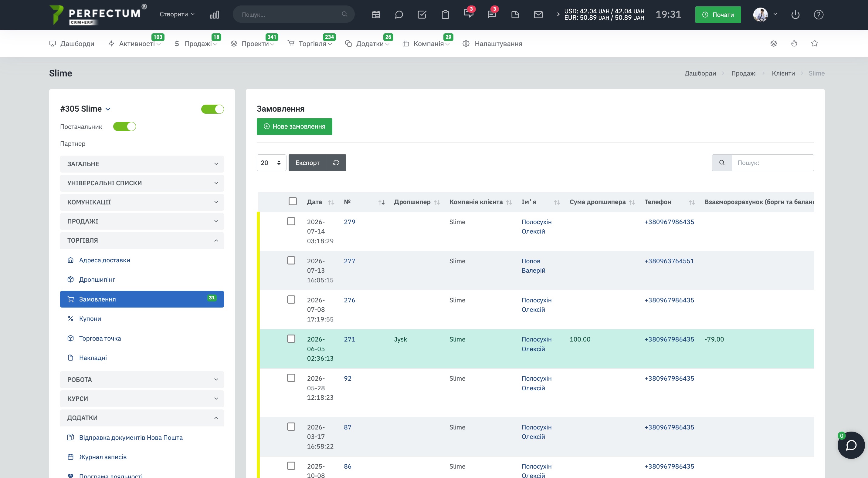This screenshot has width=868, height=478.
Task: Open the Активності navigation menu
Action: tap(134, 44)
